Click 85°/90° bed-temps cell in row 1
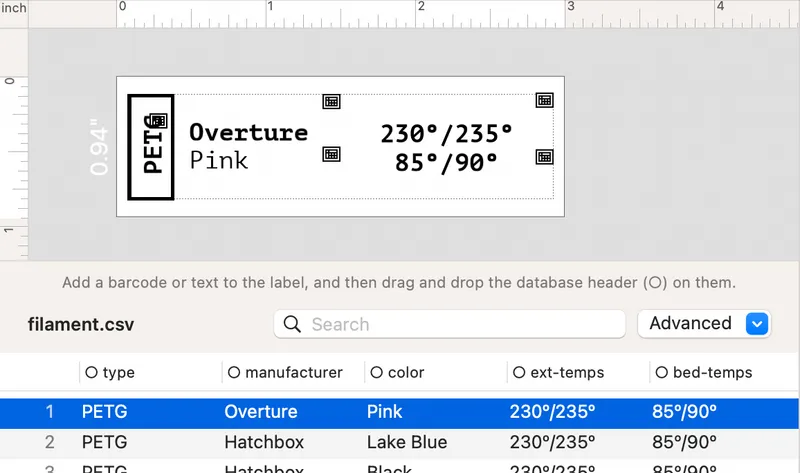The width and height of the screenshot is (800, 473). 684,412
